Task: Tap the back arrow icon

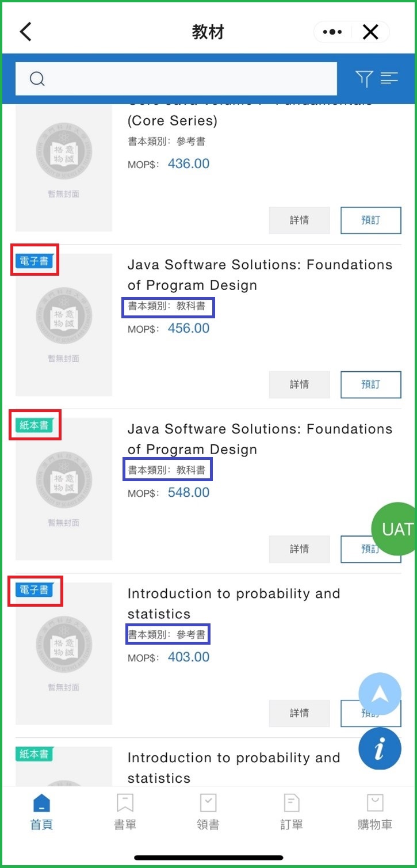Action: [26, 32]
